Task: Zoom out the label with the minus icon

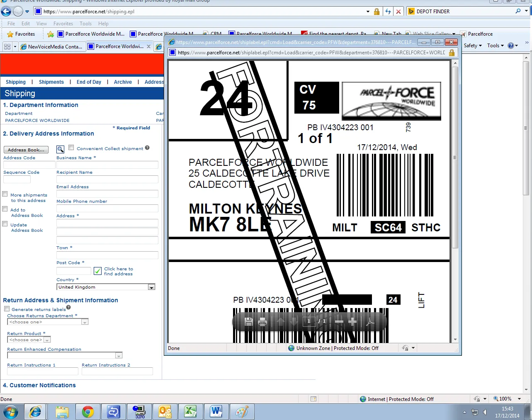Action: pos(339,321)
